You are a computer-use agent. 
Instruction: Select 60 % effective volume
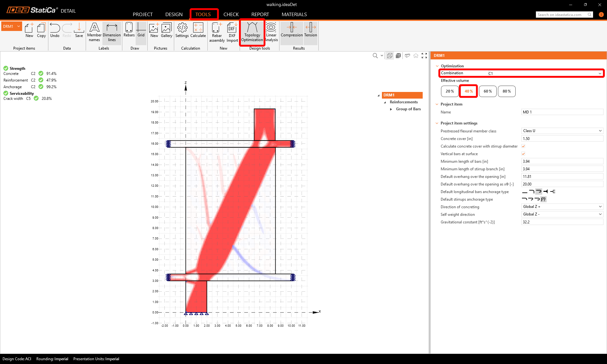(x=487, y=91)
